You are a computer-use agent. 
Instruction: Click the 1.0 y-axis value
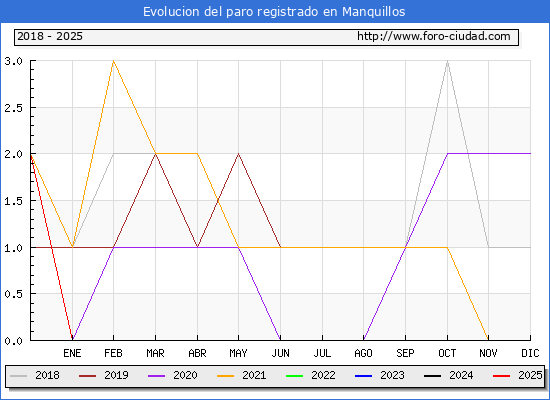pos(13,248)
